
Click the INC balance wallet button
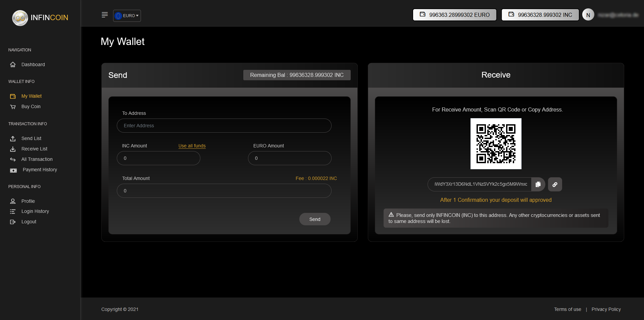click(x=540, y=15)
